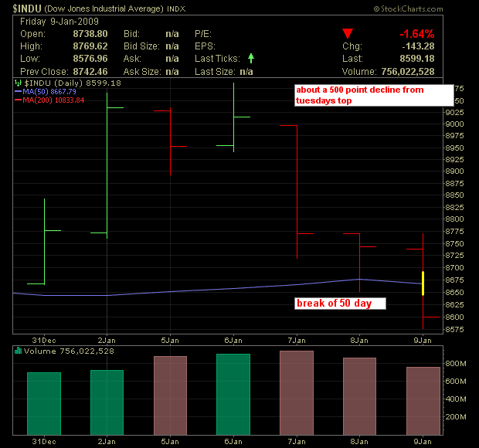
Task: Click the date text 'Friday 9-Jan-2009'
Action: click(59, 22)
